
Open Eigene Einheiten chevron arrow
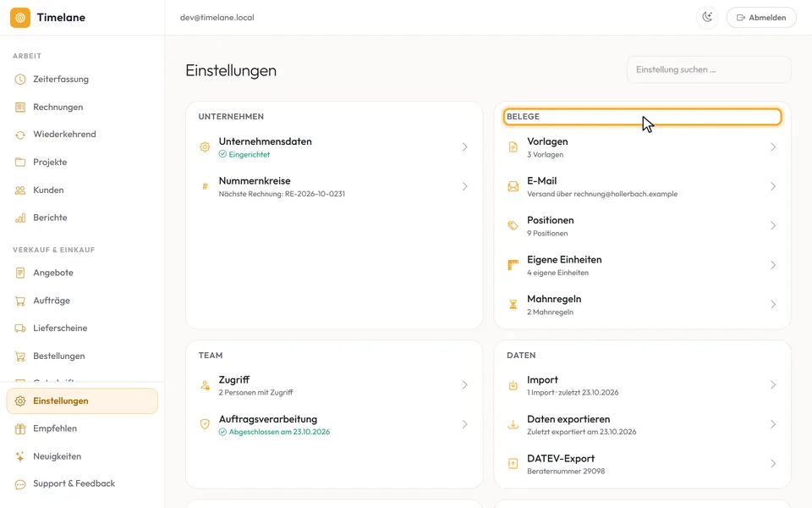[x=773, y=265]
